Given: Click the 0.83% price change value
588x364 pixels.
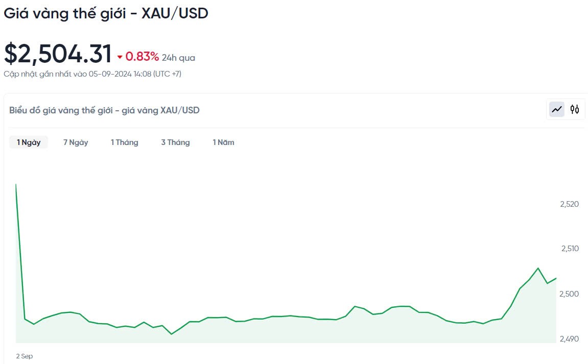Looking at the screenshot, I should pyautogui.click(x=142, y=57).
